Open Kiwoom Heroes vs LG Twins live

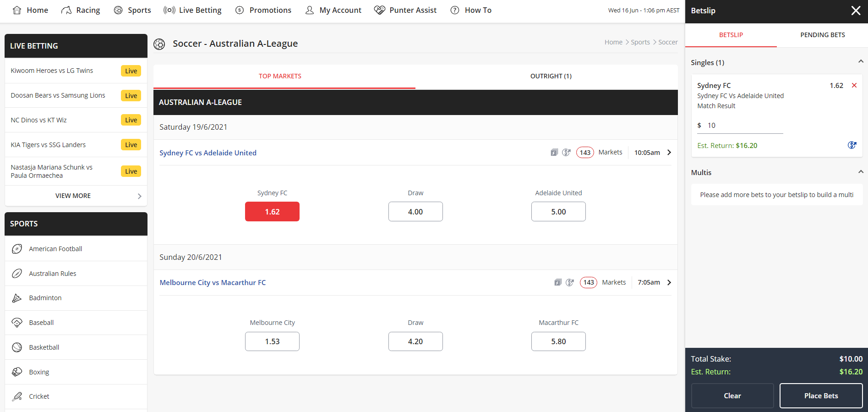point(76,71)
